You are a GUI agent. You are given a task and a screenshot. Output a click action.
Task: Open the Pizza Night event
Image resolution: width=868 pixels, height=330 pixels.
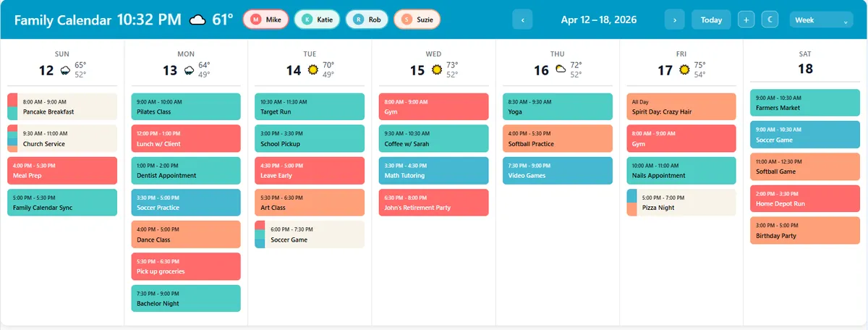click(681, 202)
